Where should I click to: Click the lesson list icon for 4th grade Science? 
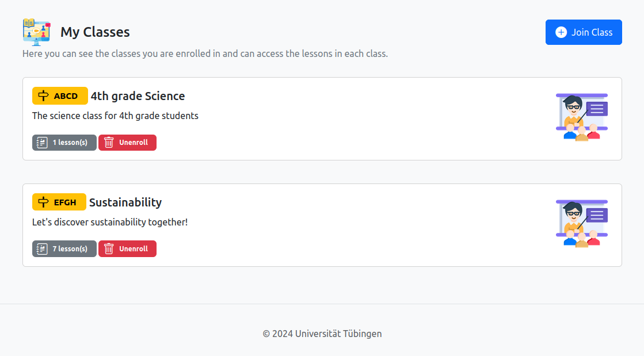42,143
